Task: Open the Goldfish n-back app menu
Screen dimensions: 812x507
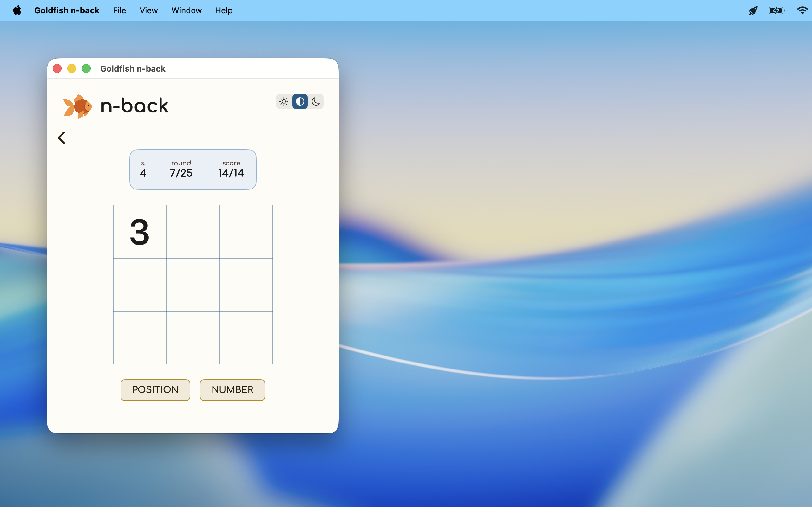Action: [67, 10]
